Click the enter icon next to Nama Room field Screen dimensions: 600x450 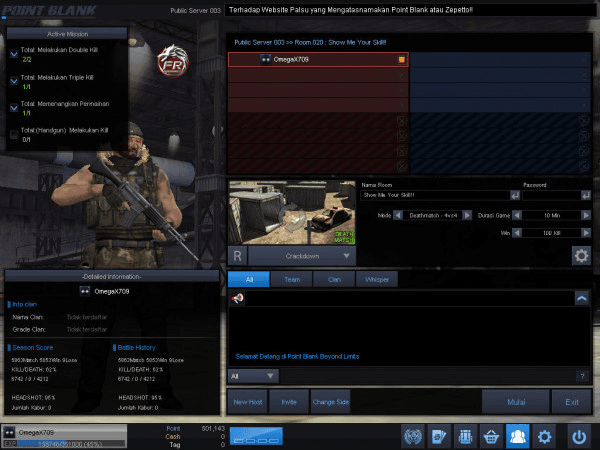515,195
